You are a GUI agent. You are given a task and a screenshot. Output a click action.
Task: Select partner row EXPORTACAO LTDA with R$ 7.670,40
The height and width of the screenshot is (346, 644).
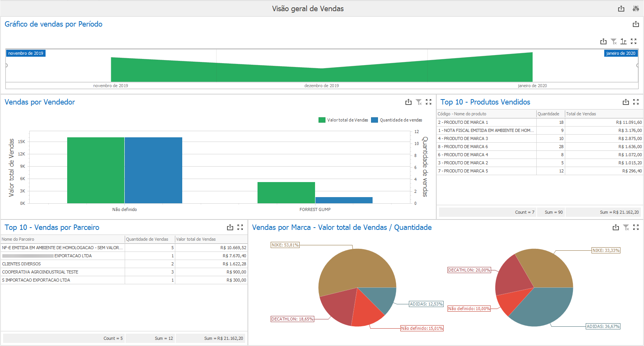(124, 256)
